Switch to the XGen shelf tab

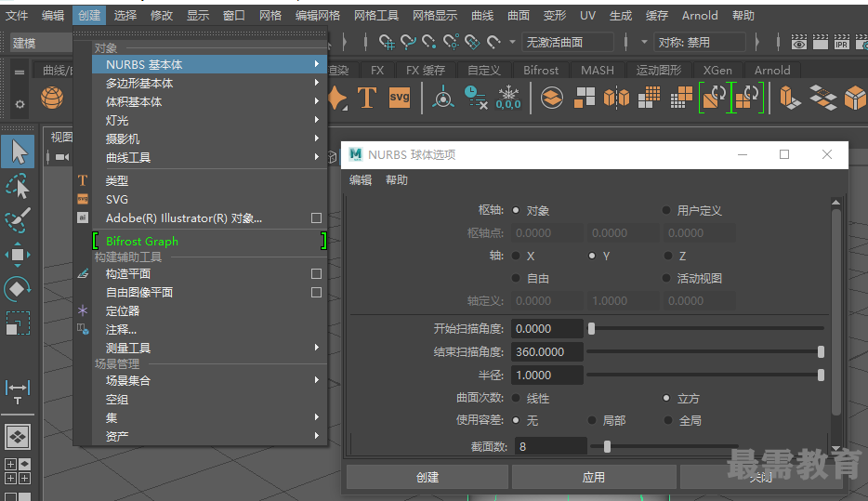717,71
